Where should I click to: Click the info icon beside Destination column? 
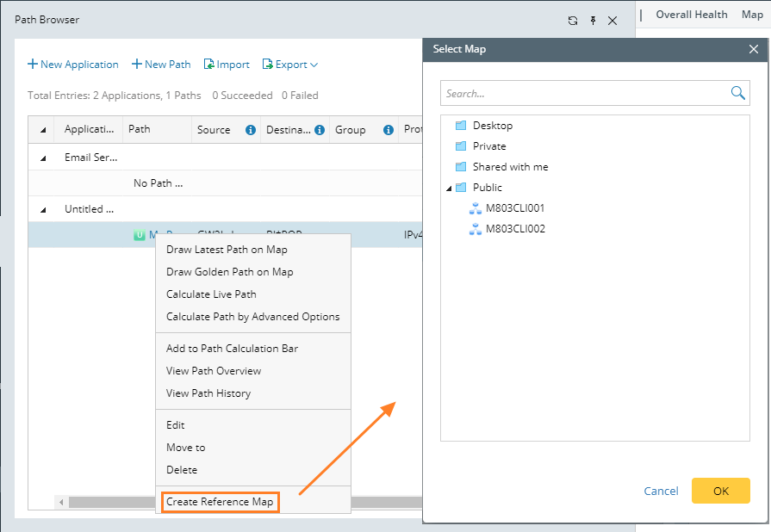[320, 130]
